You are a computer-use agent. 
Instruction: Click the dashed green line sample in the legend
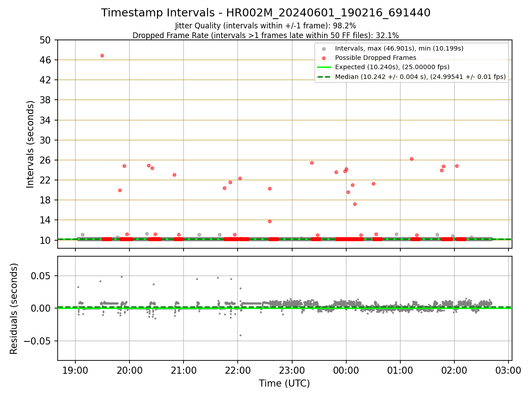(324, 77)
